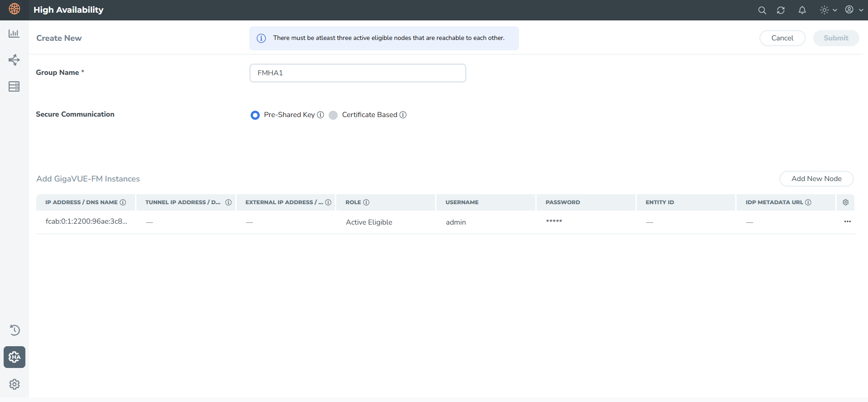The height and width of the screenshot is (402, 868).
Task: Click the search magnifier icon
Action: pyautogui.click(x=762, y=10)
